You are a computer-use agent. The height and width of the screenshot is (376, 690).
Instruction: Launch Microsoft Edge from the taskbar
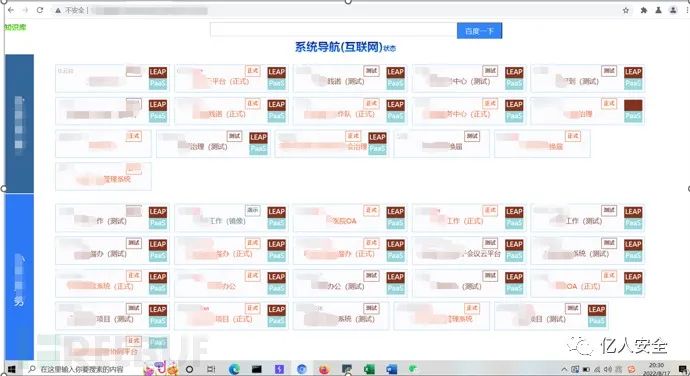(x=234, y=369)
